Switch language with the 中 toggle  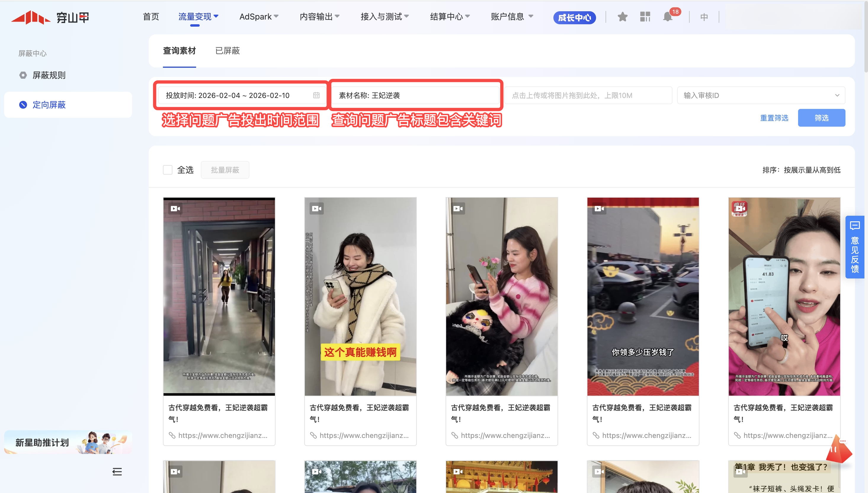click(x=704, y=17)
